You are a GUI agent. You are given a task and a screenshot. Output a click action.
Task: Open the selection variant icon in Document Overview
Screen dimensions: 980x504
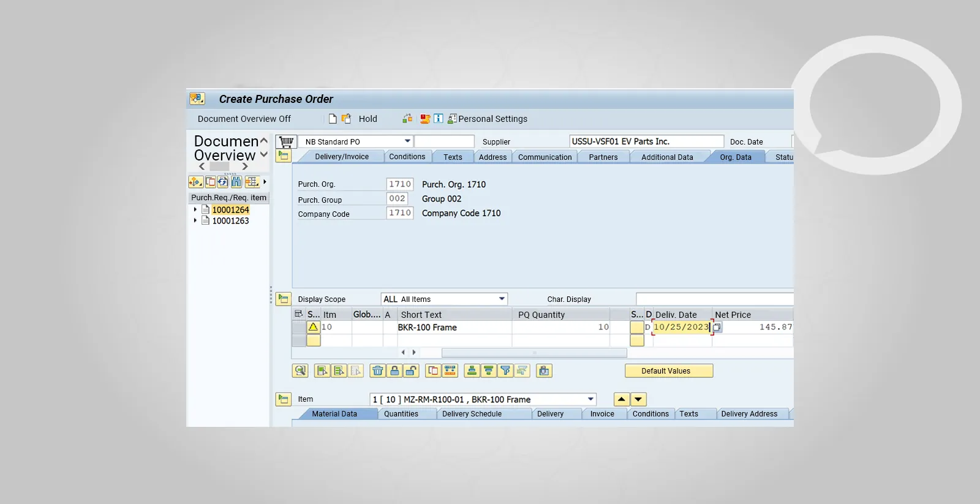[x=195, y=182]
